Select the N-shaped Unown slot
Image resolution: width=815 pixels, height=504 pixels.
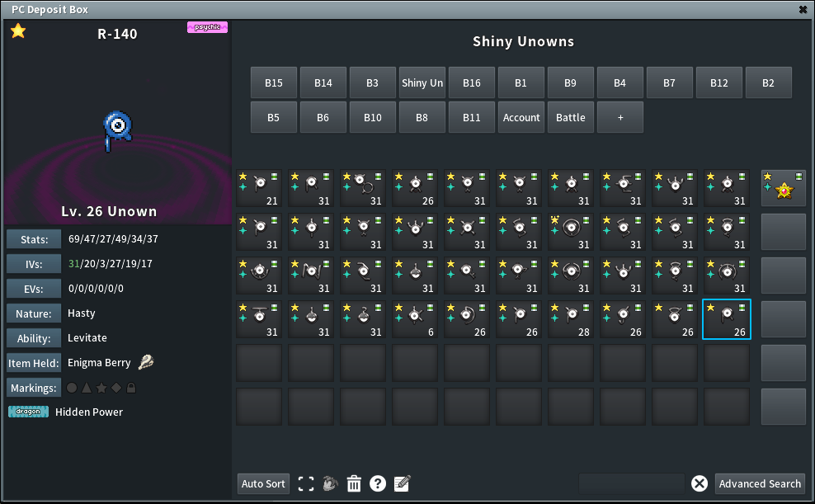311,276
